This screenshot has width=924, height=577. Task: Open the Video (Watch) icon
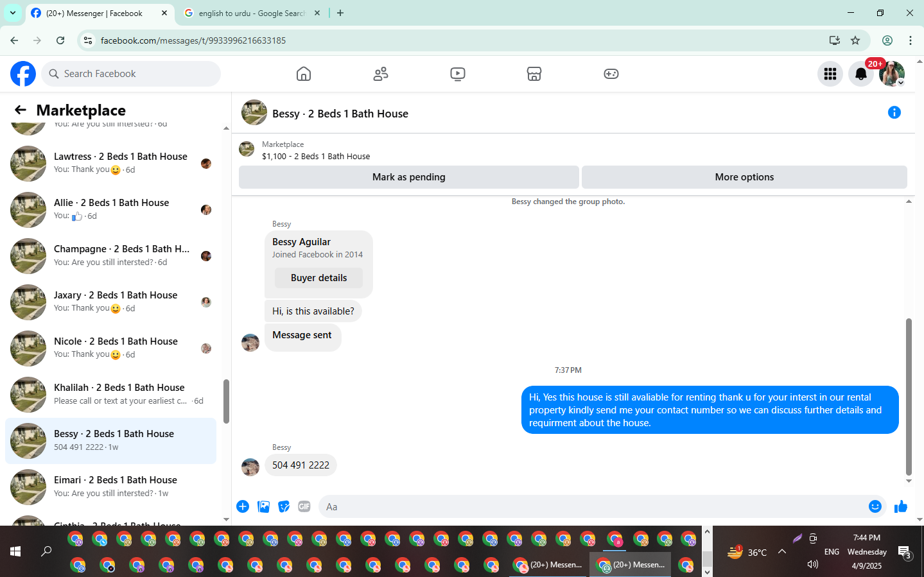pyautogui.click(x=458, y=74)
